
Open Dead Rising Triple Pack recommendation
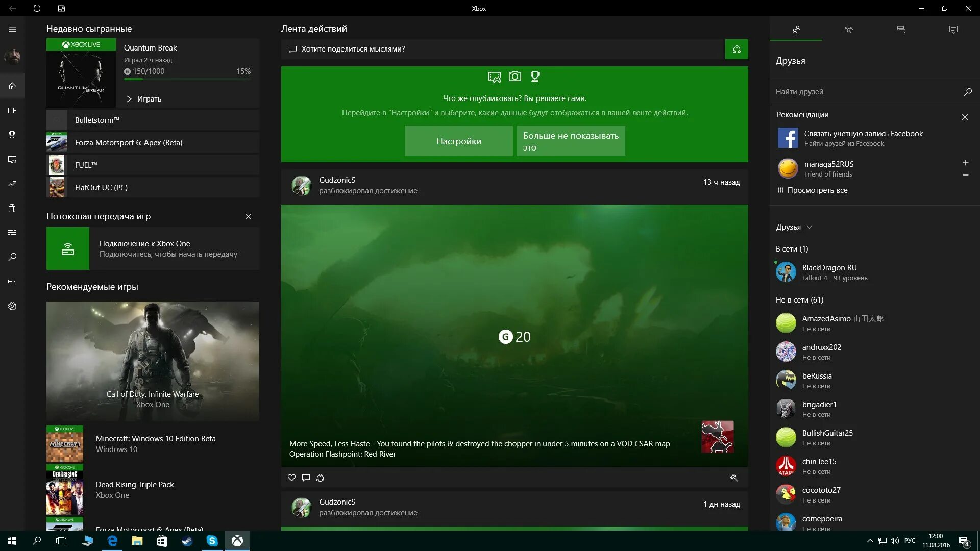coord(153,490)
